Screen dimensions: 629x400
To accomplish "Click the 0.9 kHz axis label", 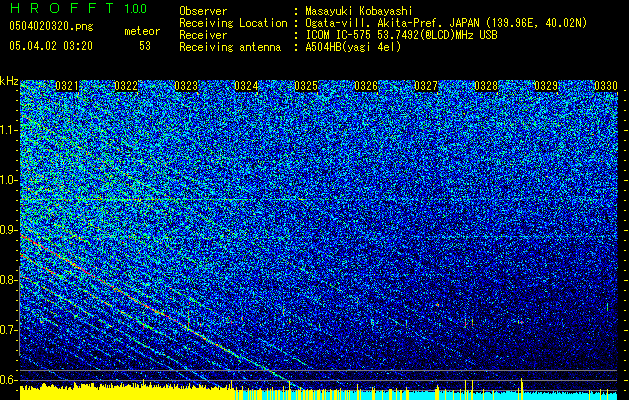I will pos(9,230).
